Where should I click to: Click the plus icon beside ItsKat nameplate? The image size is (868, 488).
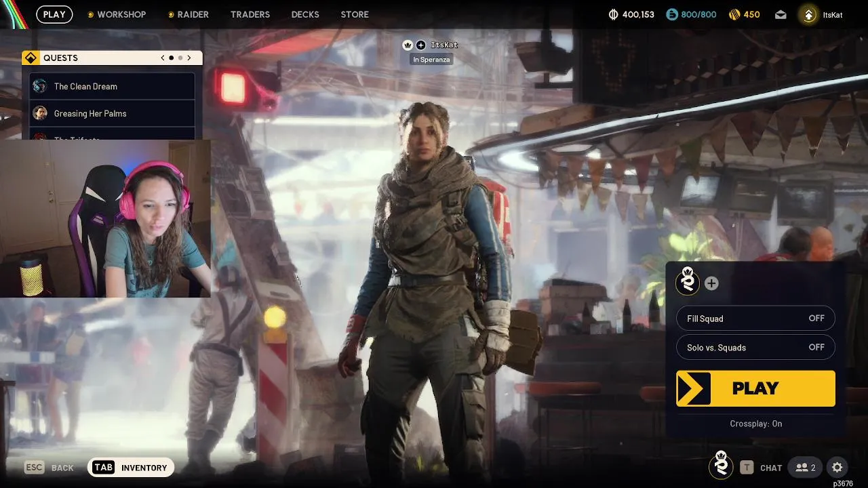(x=420, y=45)
